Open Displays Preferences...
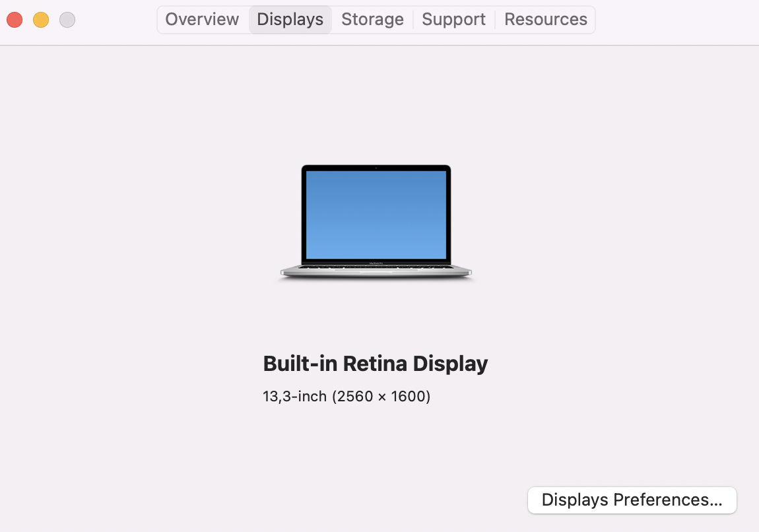 632,500
